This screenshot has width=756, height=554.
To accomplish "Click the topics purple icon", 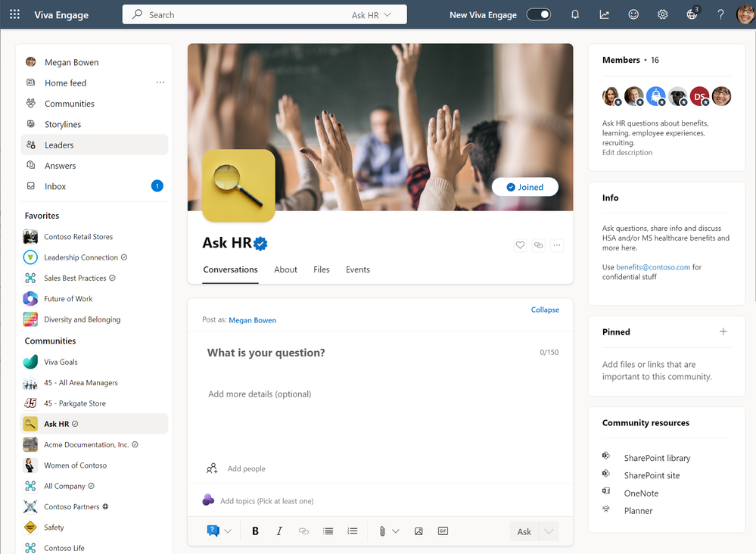I will coord(208,500).
